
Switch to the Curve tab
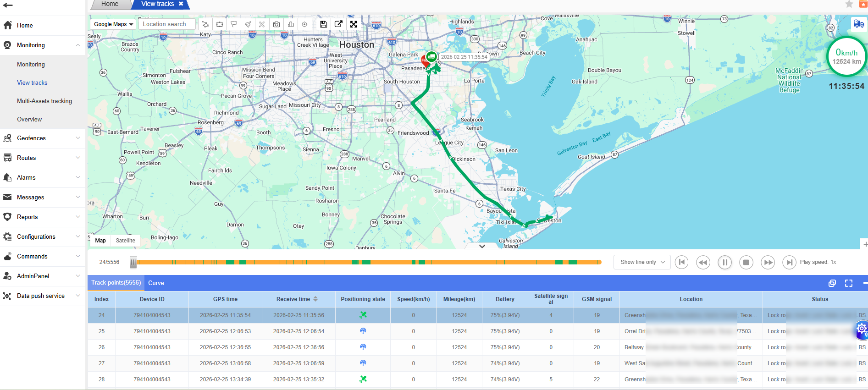156,283
